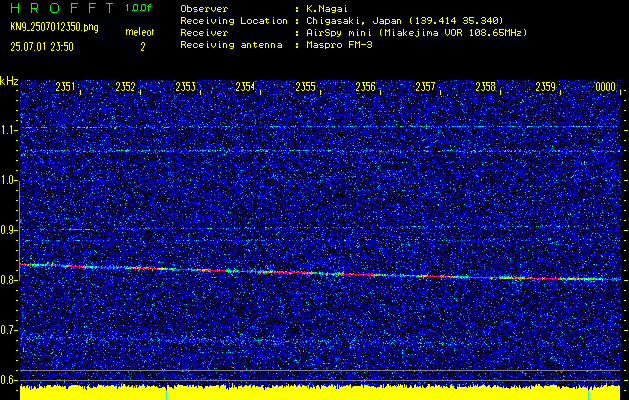Click the 0000 time axis marker

(605, 87)
